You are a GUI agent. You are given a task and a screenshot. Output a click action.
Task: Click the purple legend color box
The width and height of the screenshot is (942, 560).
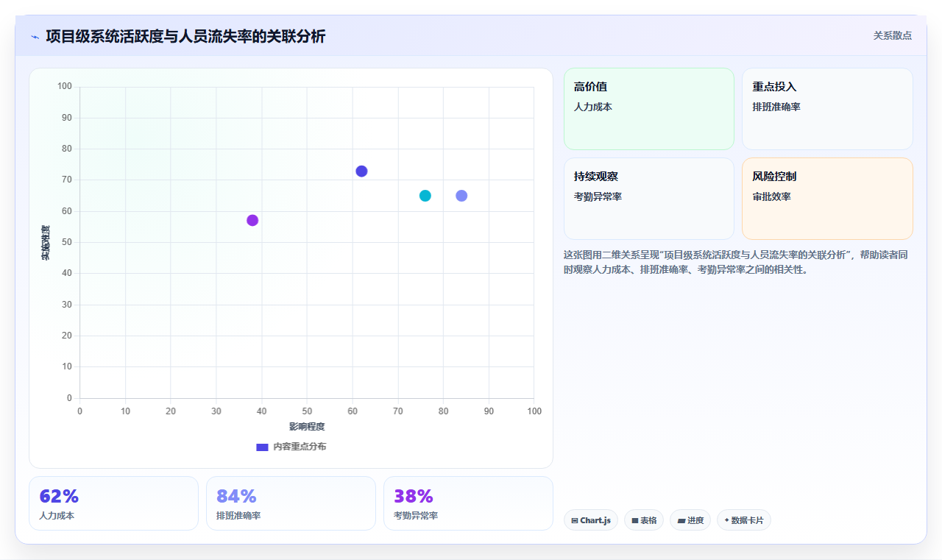(x=262, y=447)
